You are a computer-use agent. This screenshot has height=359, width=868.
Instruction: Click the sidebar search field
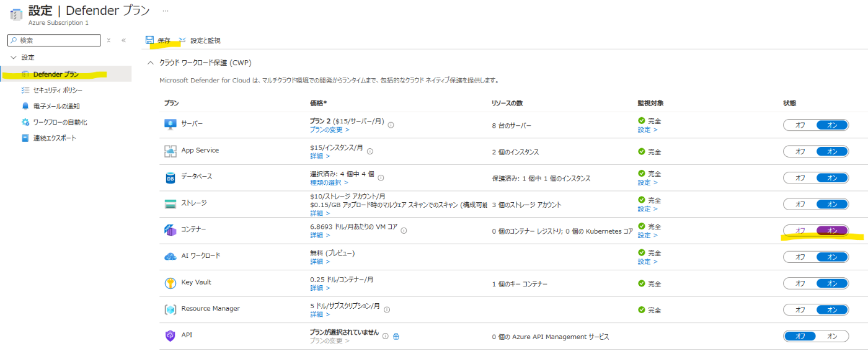click(54, 40)
